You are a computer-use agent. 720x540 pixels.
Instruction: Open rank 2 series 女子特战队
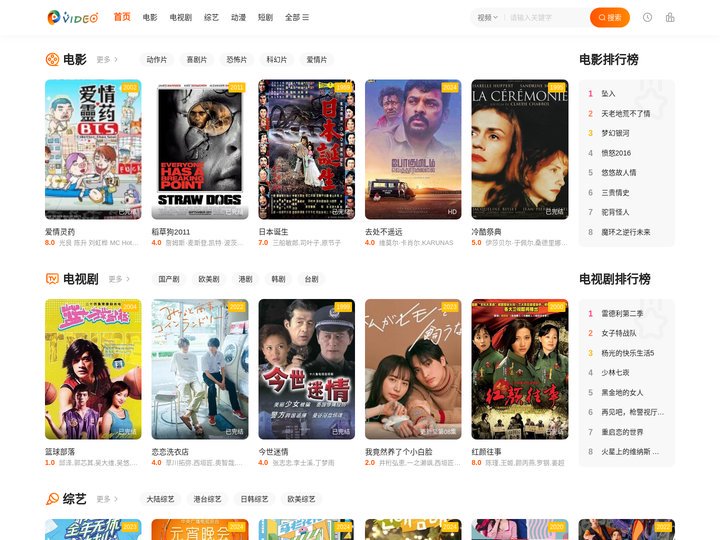[x=619, y=333]
